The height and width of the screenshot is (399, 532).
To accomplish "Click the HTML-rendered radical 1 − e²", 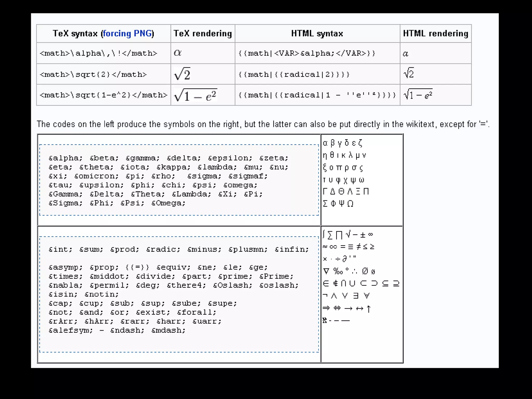I will (x=418, y=95).
